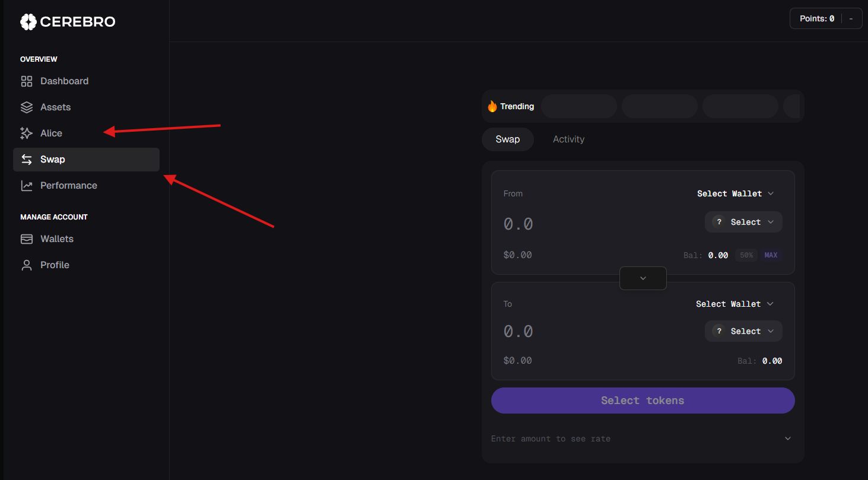The height and width of the screenshot is (480, 868).
Task: Click the Performance chart icon
Action: (x=27, y=186)
